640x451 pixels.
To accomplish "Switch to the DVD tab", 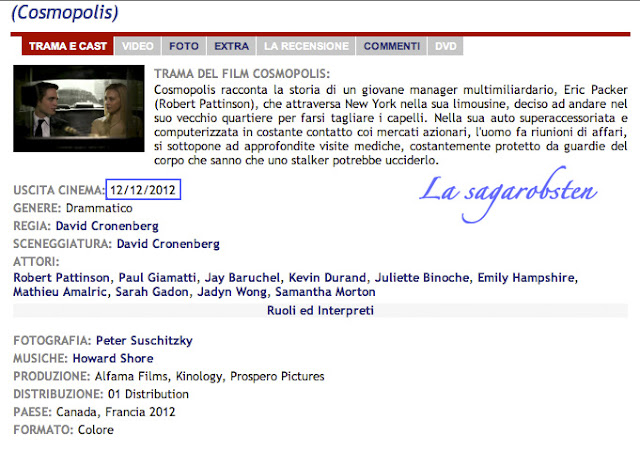I will (x=445, y=46).
